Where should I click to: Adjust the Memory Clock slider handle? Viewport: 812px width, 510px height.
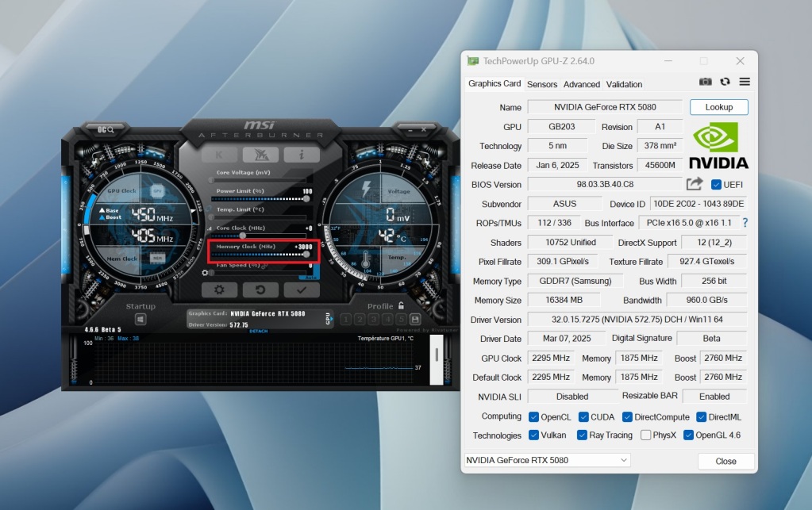[306, 255]
